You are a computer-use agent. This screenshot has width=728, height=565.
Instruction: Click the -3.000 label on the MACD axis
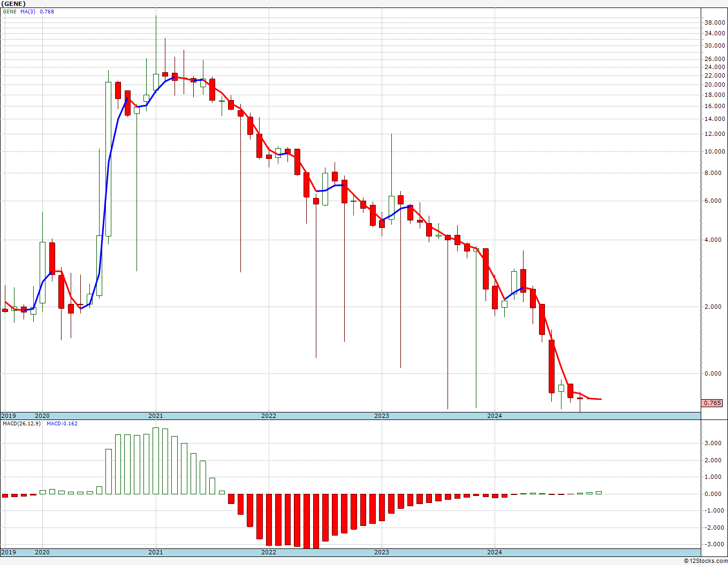point(715,544)
